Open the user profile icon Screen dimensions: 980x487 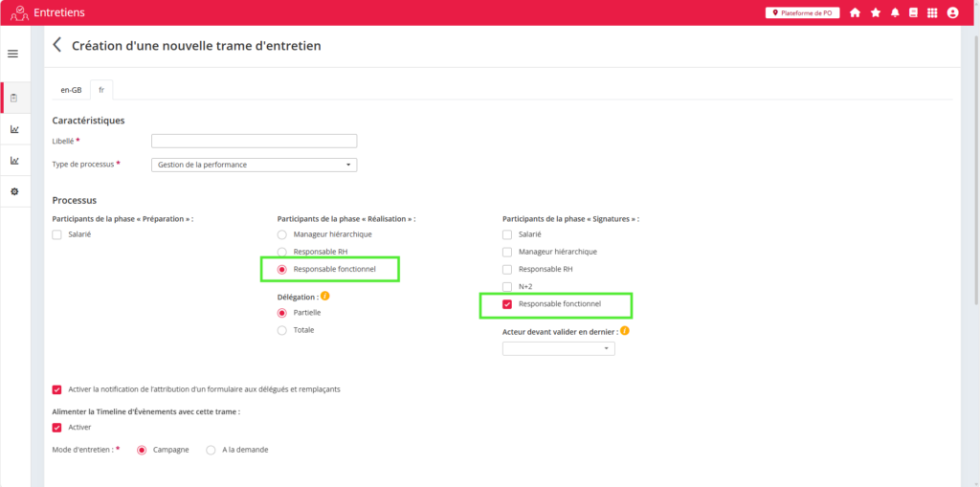tap(952, 12)
